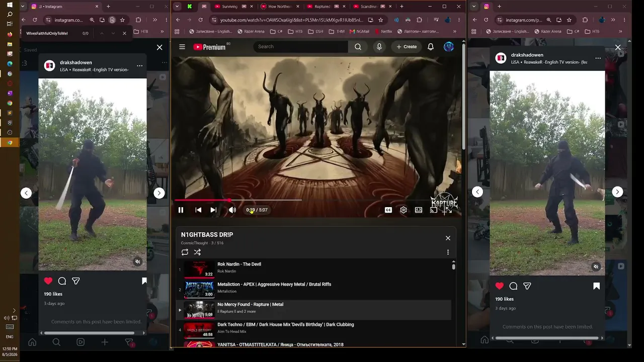Launch Firefox from the taskbar
The height and width of the screenshot is (362, 644).
[x=10, y=34]
